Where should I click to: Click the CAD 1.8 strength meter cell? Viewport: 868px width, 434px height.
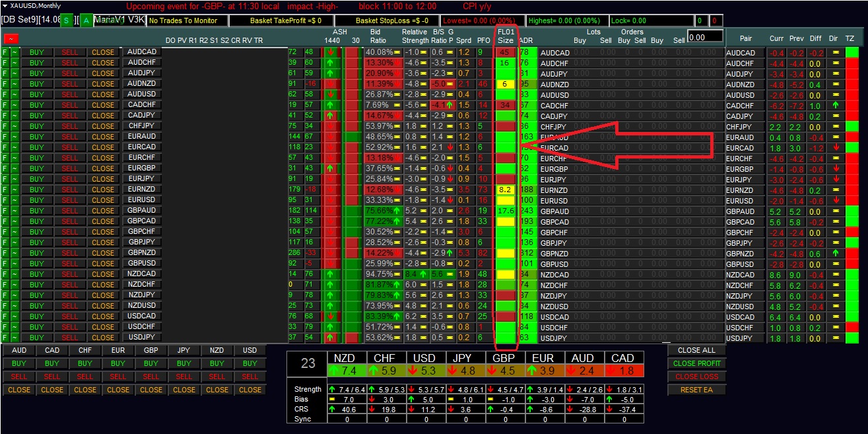pyautogui.click(x=624, y=371)
